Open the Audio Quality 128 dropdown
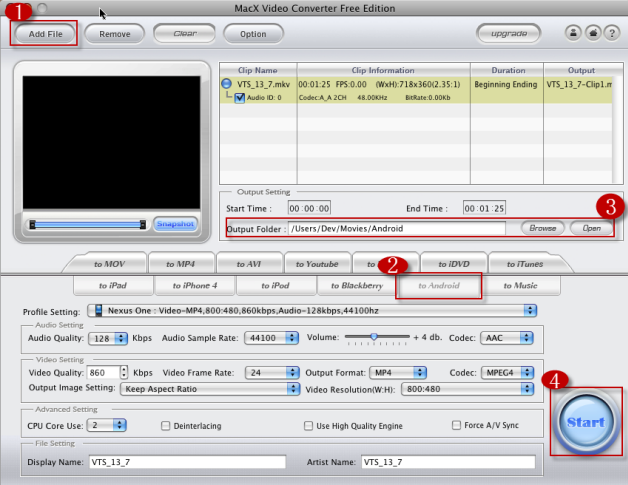Viewport: 628px width, 485px height. tap(108, 338)
